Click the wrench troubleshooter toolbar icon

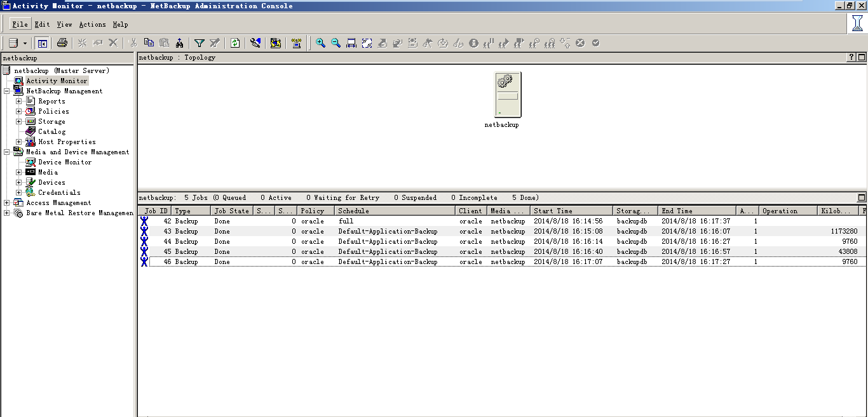point(255,43)
